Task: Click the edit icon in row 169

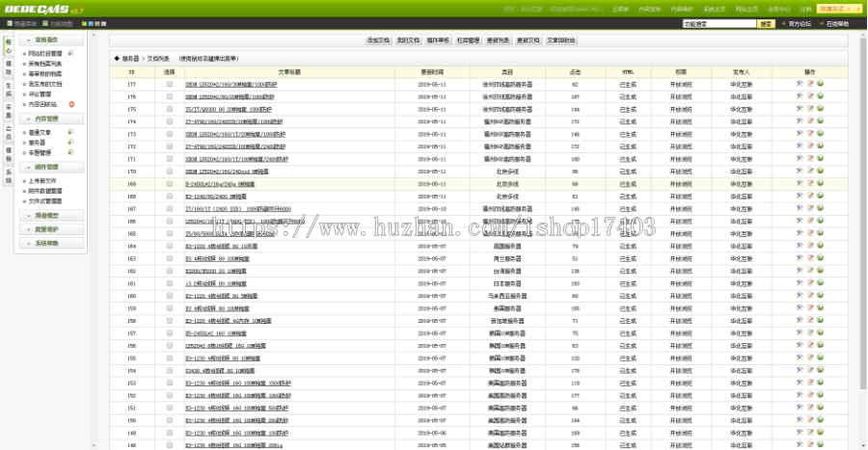Action: [810, 183]
